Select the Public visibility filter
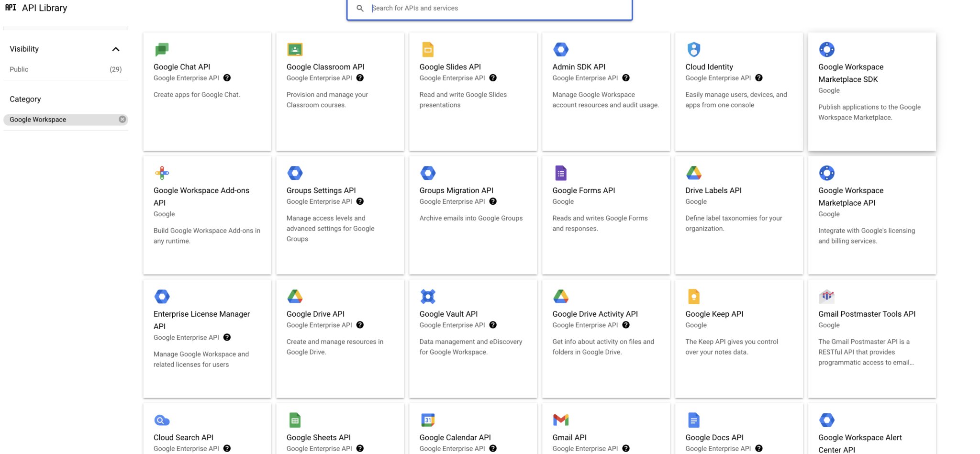The width and height of the screenshot is (980, 454). coord(19,69)
